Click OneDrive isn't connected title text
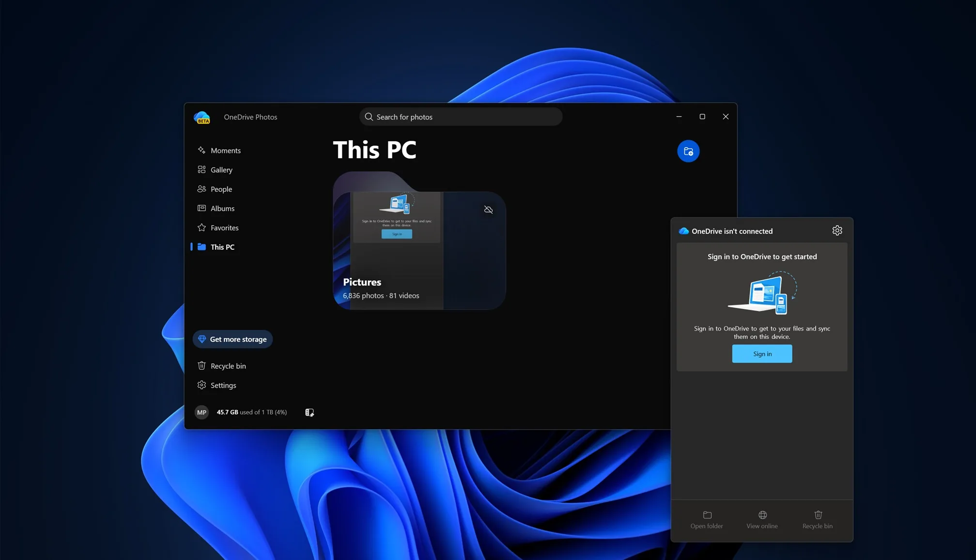Viewport: 976px width, 560px height. [x=732, y=231]
